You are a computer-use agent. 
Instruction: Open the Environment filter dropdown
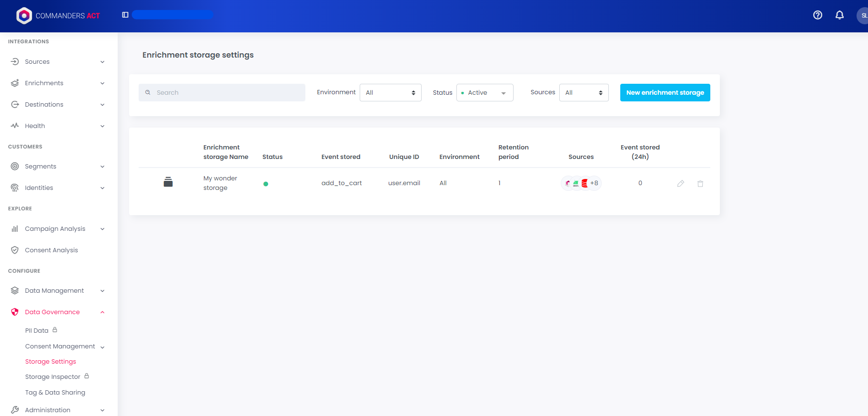(x=390, y=93)
